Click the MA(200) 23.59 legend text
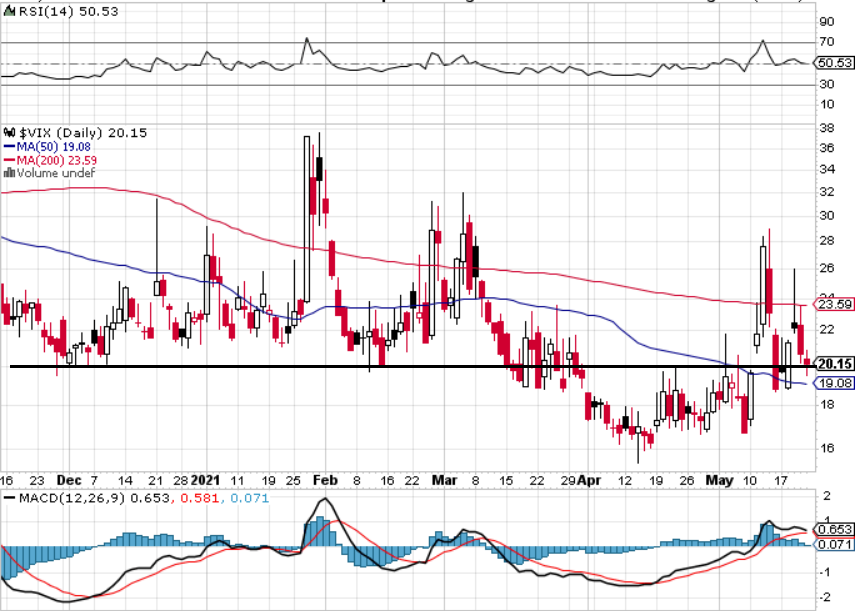Image resolution: width=860 pixels, height=611 pixels. [x=57, y=160]
